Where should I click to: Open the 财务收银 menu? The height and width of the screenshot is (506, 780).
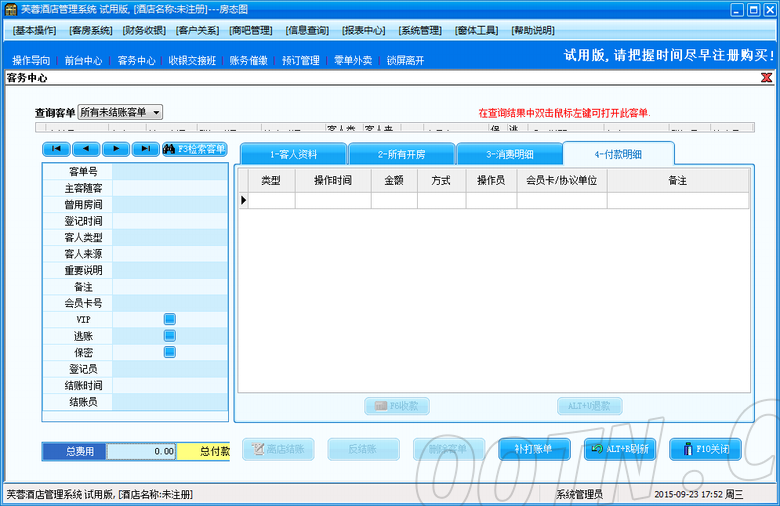[x=144, y=30]
